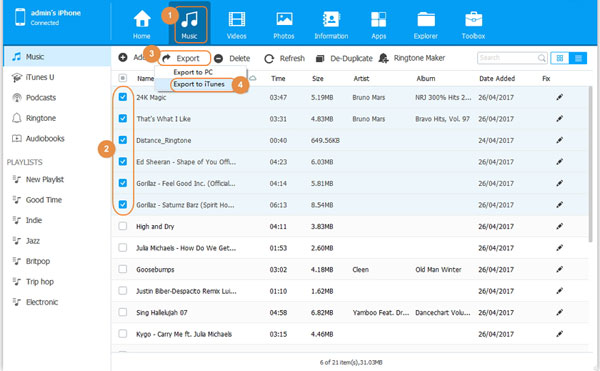Screen dimensions: 600x371
Task: Open the New Playlist playlist
Action: coord(57,179)
